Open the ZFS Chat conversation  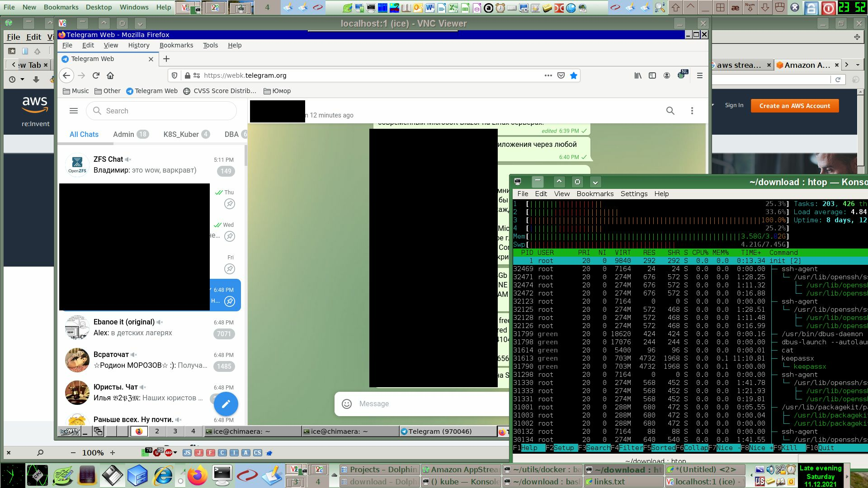point(151,164)
